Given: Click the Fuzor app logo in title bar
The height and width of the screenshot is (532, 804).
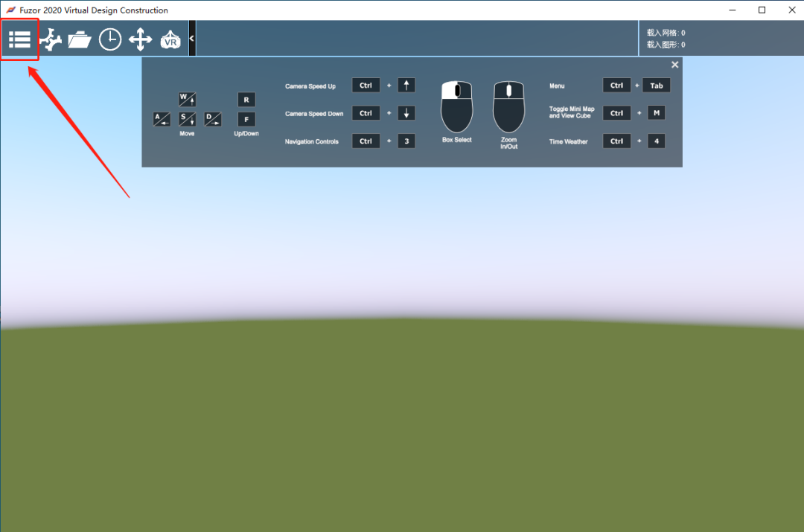Looking at the screenshot, I should pos(10,10).
